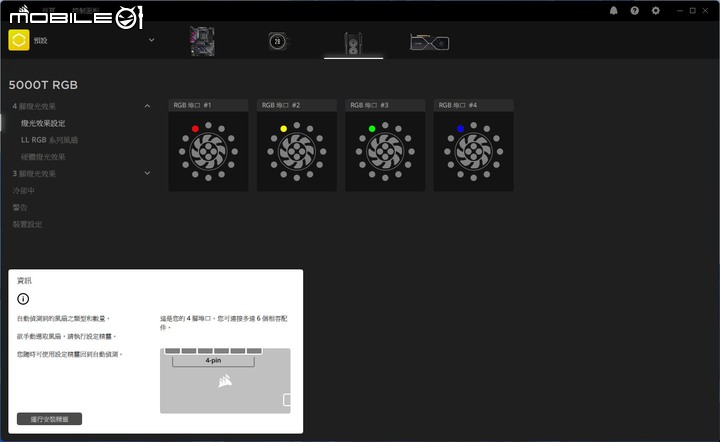This screenshot has width=720, height=442.
Task: Open the notifications bell
Action: point(613,11)
